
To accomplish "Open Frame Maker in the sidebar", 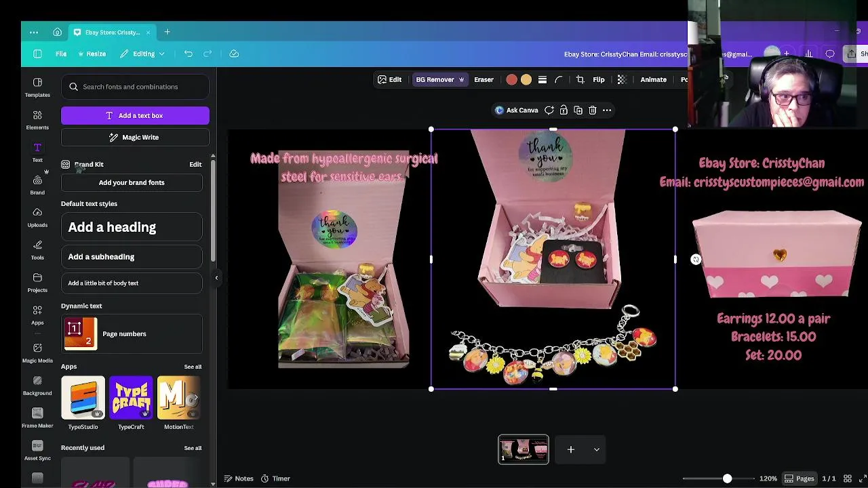I will 37,418.
